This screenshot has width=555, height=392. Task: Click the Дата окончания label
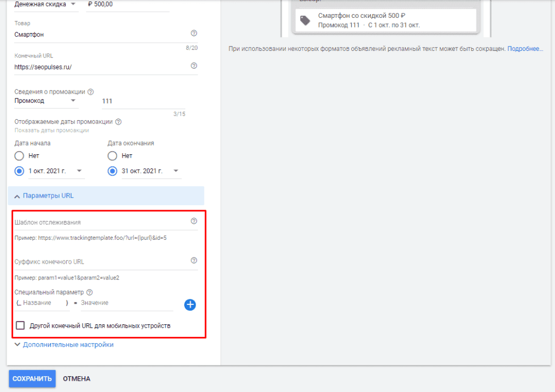[131, 143]
